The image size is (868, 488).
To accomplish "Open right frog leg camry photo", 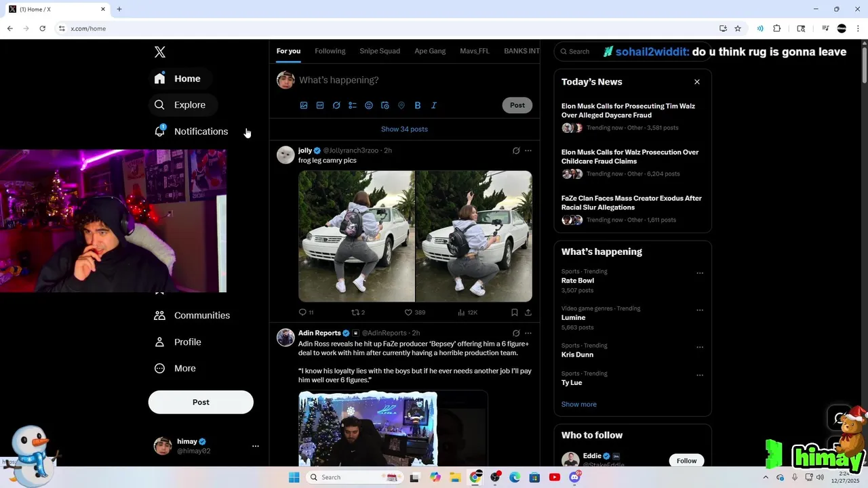I will tap(474, 236).
